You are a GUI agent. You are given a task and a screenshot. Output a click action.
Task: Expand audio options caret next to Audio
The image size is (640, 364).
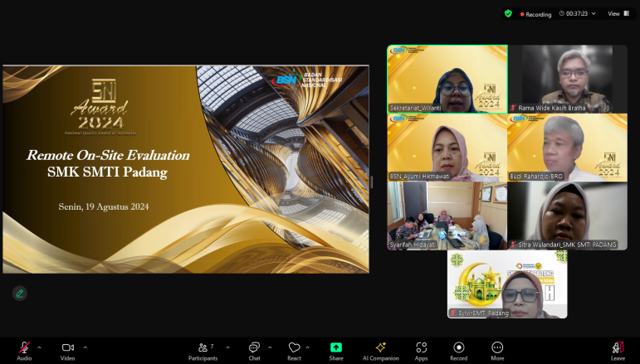click(39, 347)
